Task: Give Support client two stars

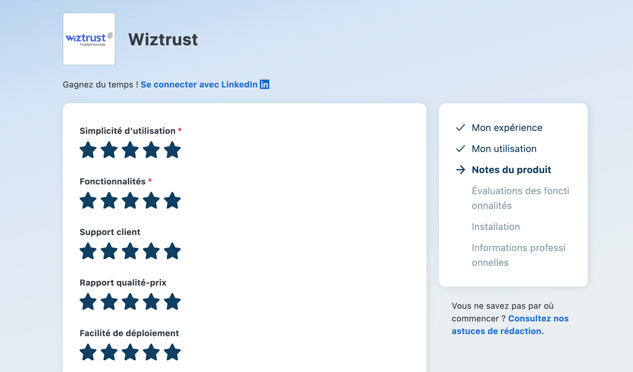Action: pyautogui.click(x=109, y=251)
